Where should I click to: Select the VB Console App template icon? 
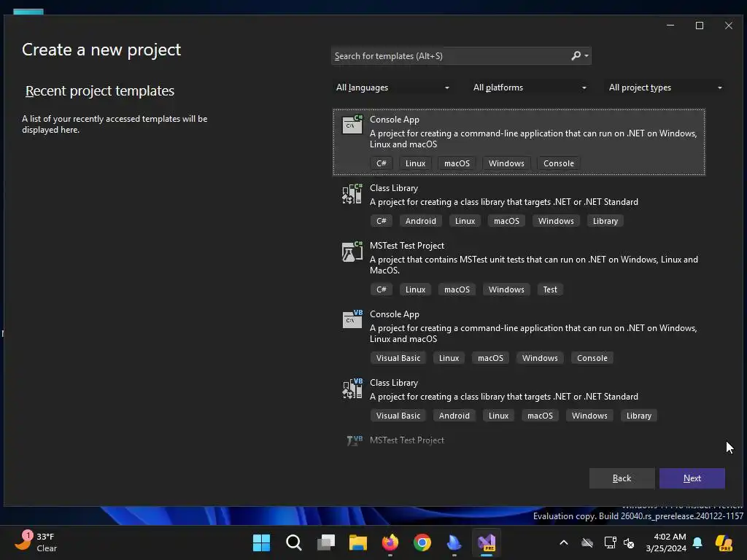(x=352, y=319)
